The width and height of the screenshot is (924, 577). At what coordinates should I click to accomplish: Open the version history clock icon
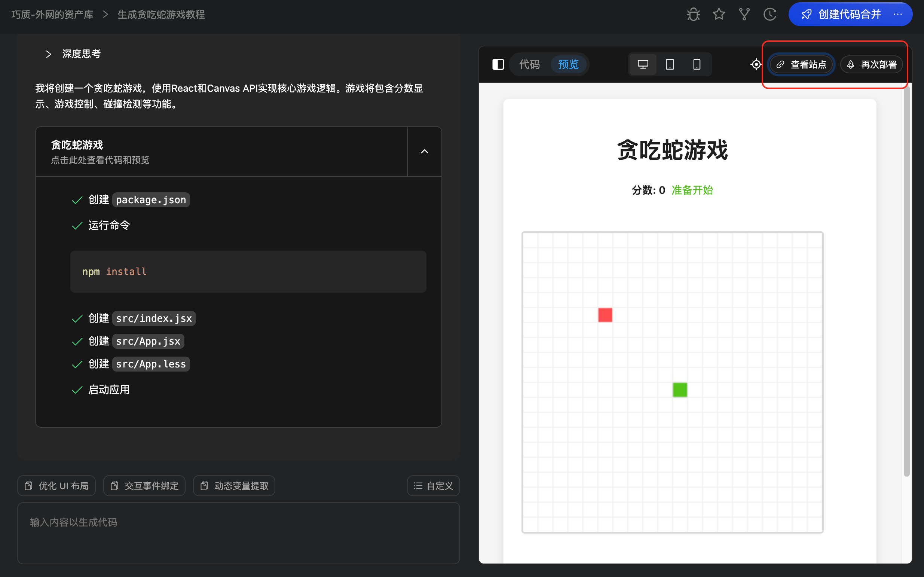tap(770, 15)
